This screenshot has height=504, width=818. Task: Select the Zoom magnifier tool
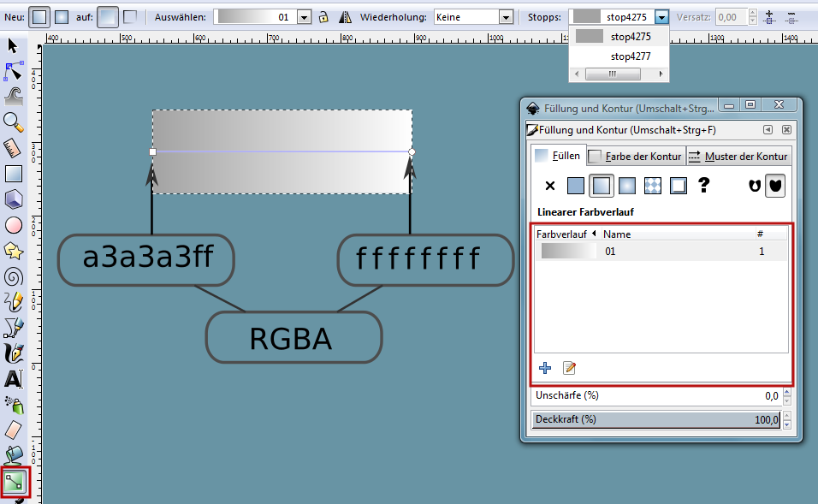coord(13,122)
